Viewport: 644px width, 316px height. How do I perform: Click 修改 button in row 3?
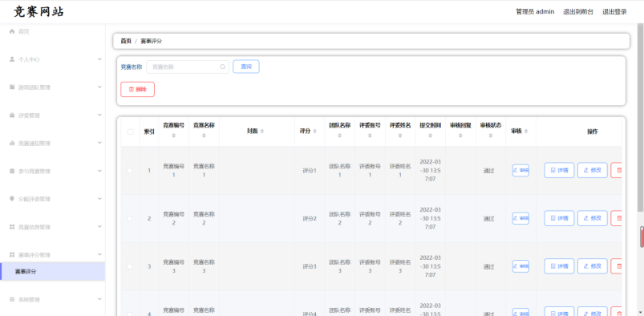(x=593, y=266)
